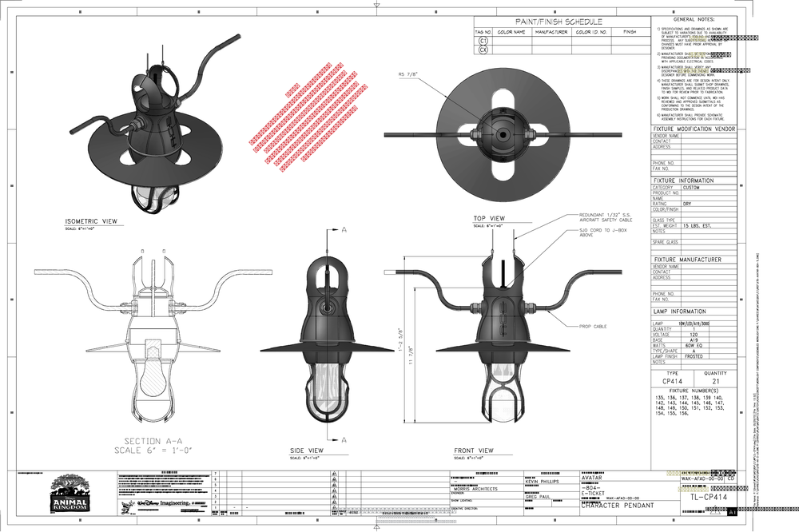Click the MORRIS ARCHITECTS entry
The image size is (799, 532).
pyautogui.click(x=475, y=489)
